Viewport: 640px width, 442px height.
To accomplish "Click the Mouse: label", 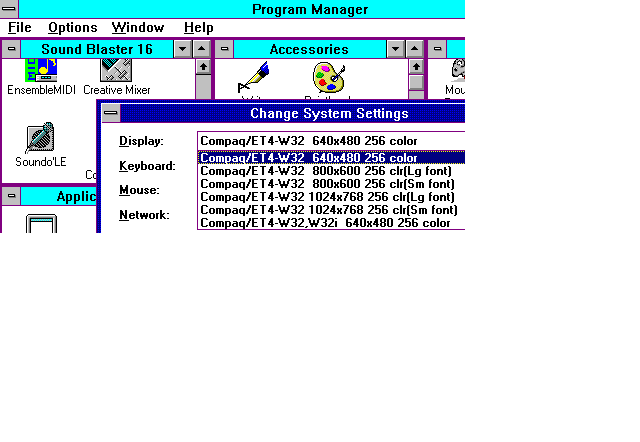I will pyautogui.click(x=139, y=190).
